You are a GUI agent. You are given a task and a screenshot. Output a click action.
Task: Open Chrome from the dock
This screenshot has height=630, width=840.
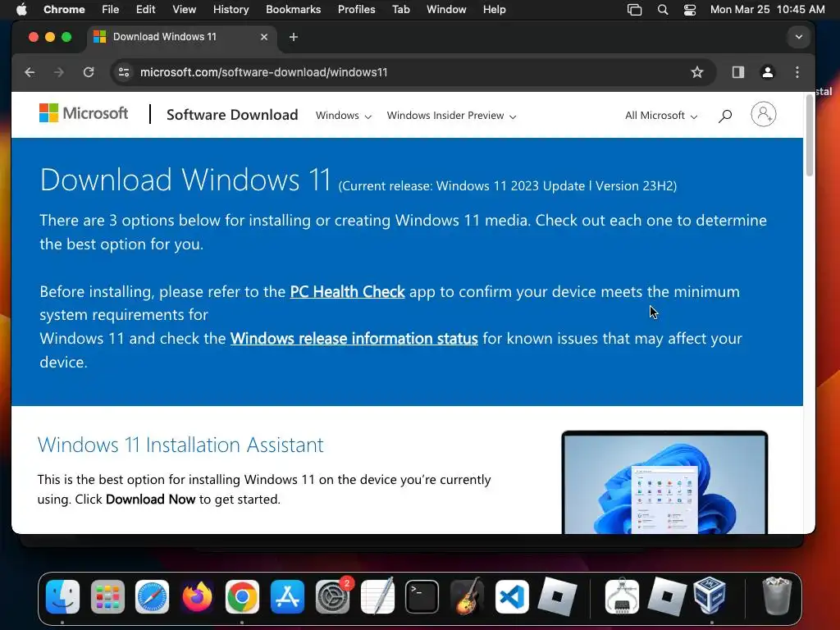(x=242, y=596)
